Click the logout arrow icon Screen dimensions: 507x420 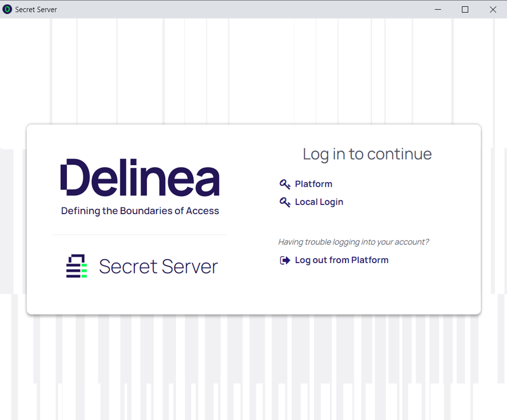285,260
